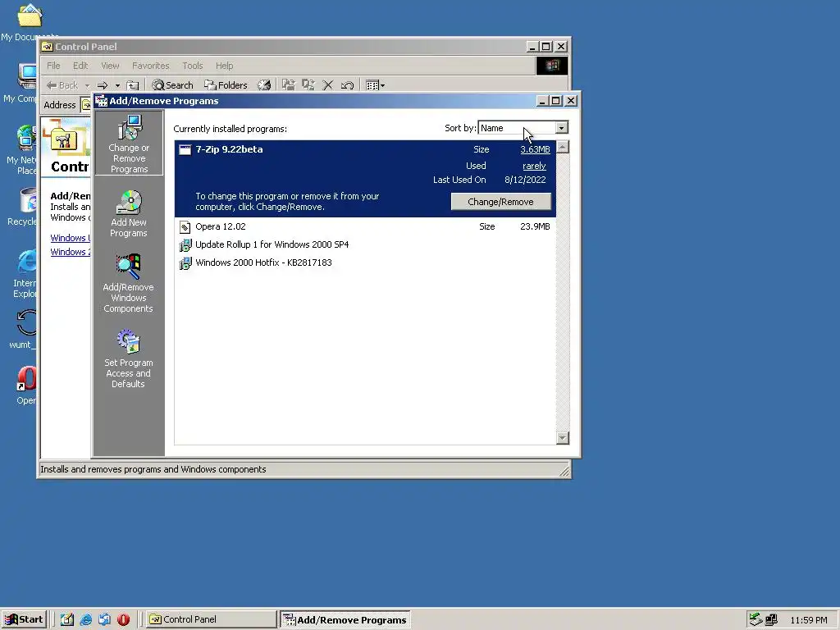The image size is (840, 630).
Task: Click Forward arrow in Control Panel toolbar
Action: point(103,85)
